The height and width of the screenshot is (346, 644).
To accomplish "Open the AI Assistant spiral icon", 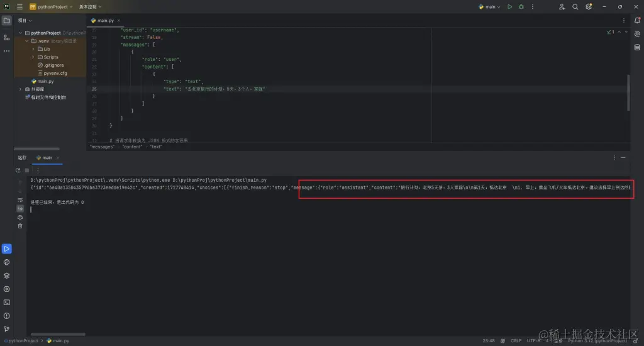I will 637,34.
